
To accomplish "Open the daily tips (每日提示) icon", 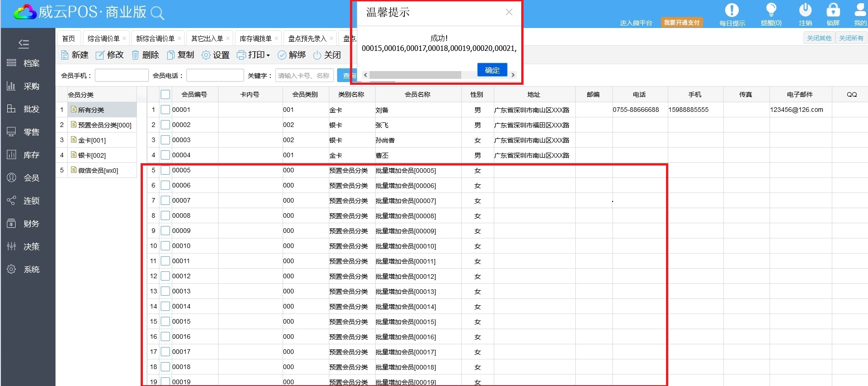I will [732, 10].
